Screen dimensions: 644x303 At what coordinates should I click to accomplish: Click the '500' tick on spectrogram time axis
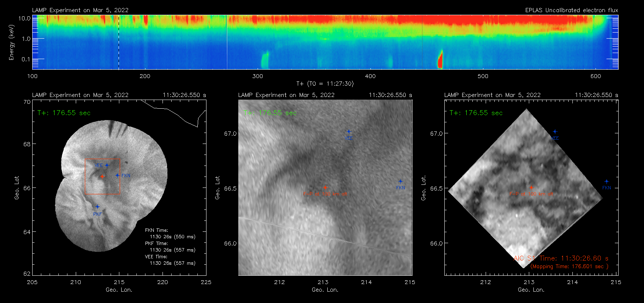[483, 76]
